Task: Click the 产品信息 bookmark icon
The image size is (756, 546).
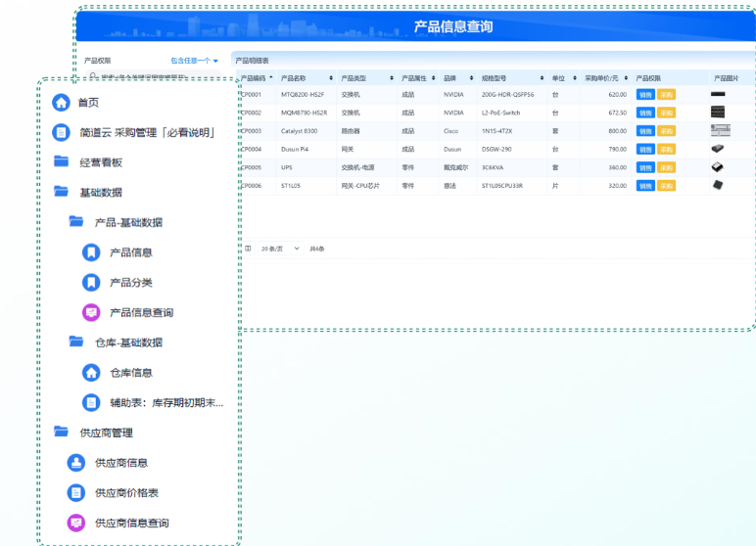Action: click(x=91, y=252)
